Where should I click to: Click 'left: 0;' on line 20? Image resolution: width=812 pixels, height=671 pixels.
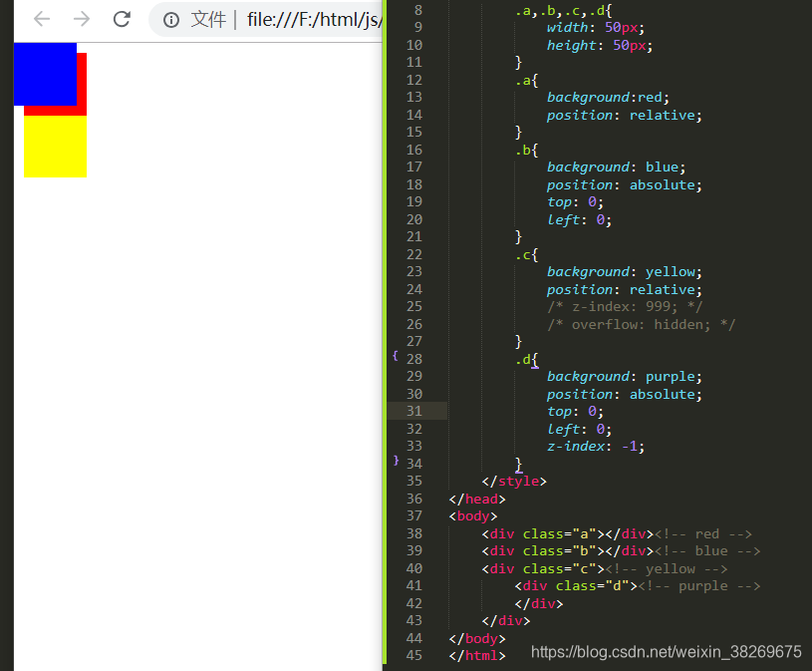coord(580,219)
